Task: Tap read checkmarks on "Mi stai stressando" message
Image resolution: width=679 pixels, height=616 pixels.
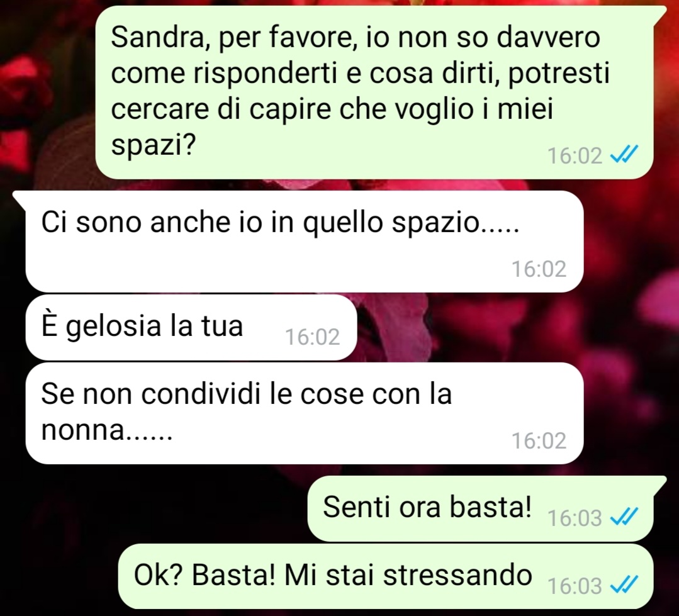Action: [624, 585]
